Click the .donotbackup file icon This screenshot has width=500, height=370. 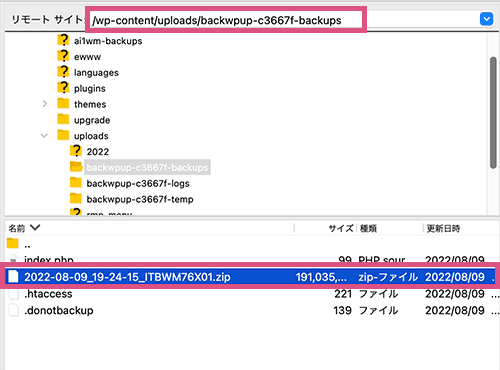tap(13, 310)
